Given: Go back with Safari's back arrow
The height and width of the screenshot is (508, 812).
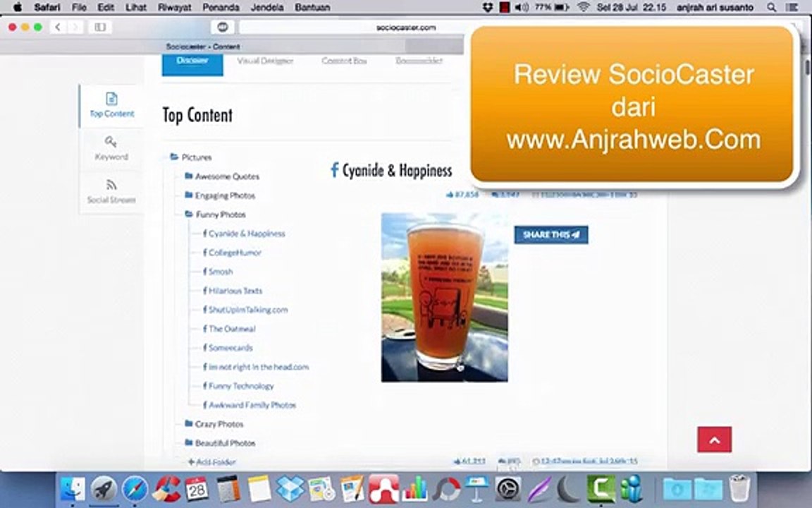Looking at the screenshot, I should pyautogui.click(x=58, y=27).
